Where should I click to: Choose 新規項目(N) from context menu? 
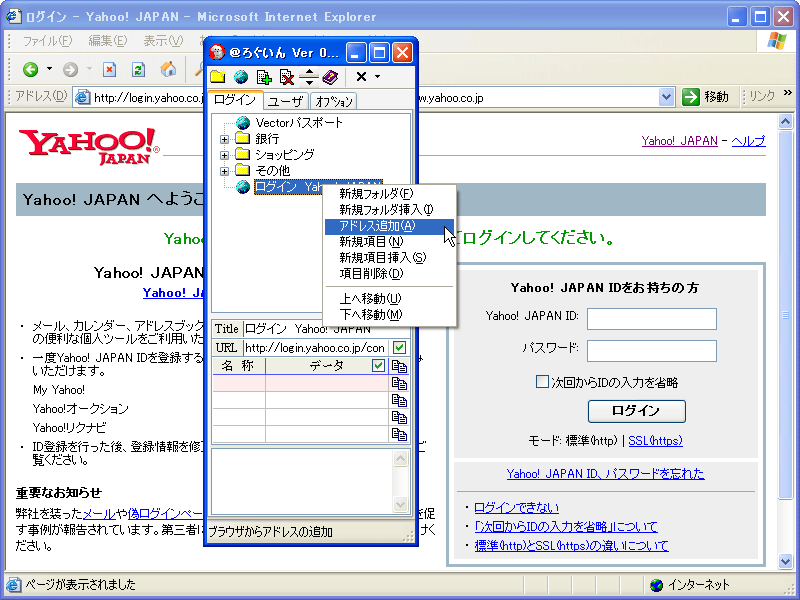point(389,241)
